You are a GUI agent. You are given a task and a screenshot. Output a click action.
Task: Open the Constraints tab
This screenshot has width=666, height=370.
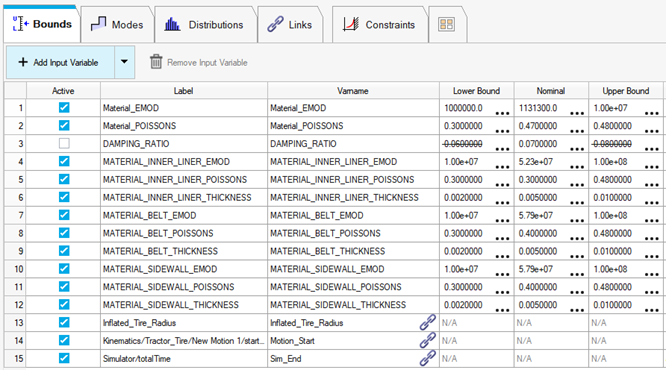click(x=379, y=25)
